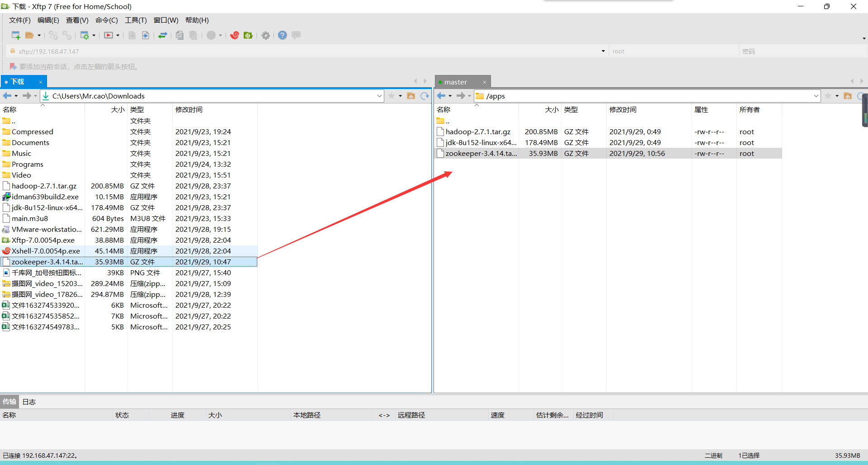
Task: Expand the Open Session folder dropdown arrow
Action: pyautogui.click(x=39, y=35)
